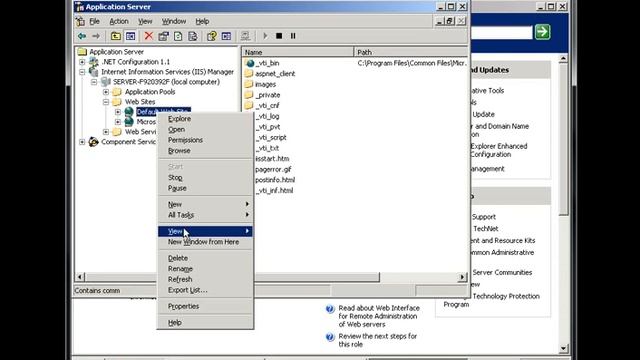The height and width of the screenshot is (360, 640).
Task: Choose Delete from the context menu
Action: (205, 258)
